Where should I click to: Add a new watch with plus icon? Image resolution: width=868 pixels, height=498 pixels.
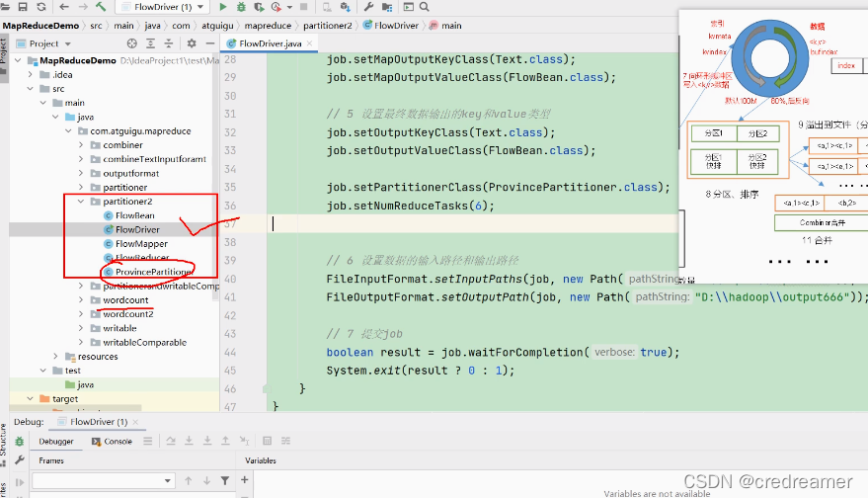(x=245, y=479)
